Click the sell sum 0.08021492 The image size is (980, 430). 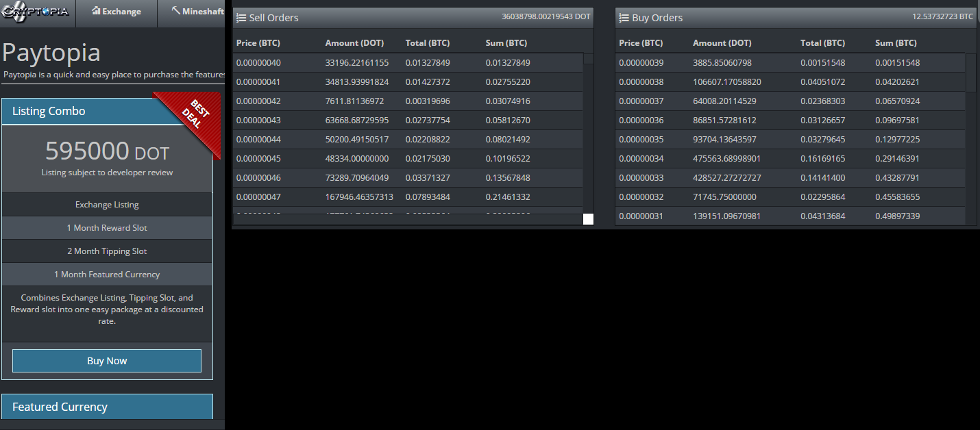(508, 140)
